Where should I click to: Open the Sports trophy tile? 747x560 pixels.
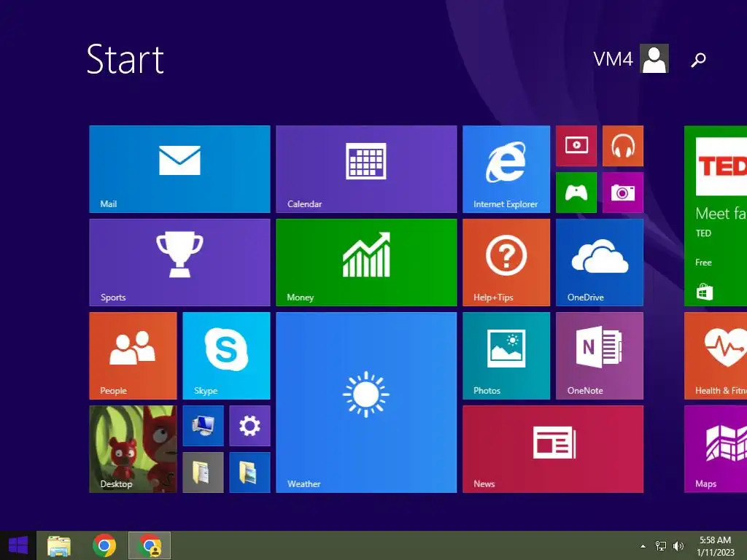pyautogui.click(x=179, y=262)
